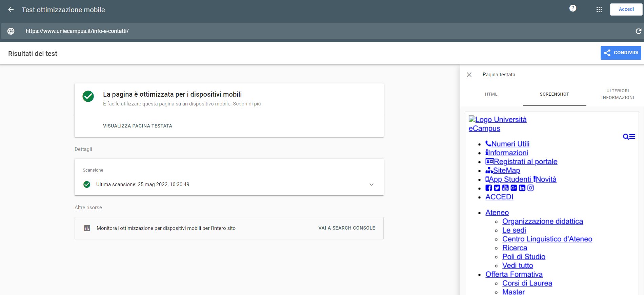Open the Ricerca link
The height and width of the screenshot is (295, 644).
click(x=515, y=248)
